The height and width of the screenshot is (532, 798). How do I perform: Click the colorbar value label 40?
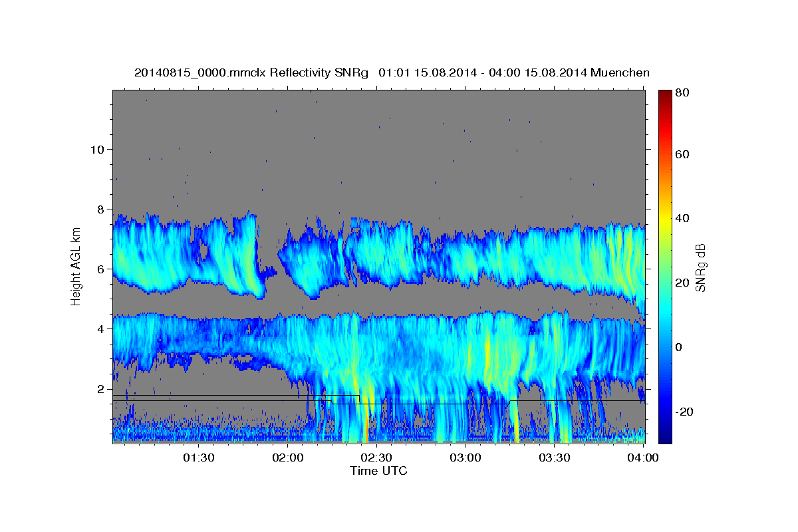point(684,218)
